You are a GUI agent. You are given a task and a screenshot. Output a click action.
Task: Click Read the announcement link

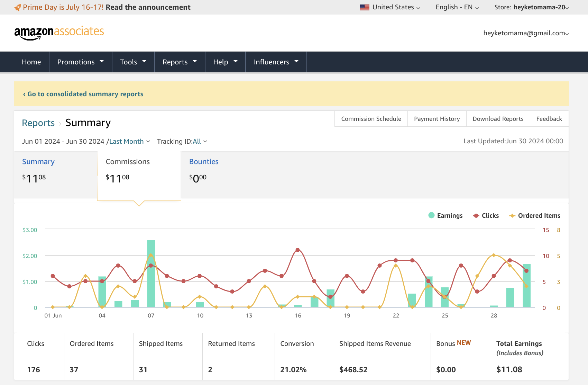click(148, 7)
